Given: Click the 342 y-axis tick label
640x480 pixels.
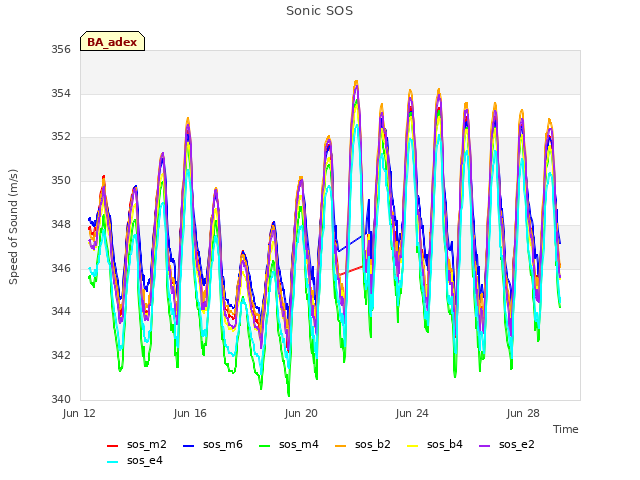Looking at the screenshot, I should pyautogui.click(x=61, y=356).
